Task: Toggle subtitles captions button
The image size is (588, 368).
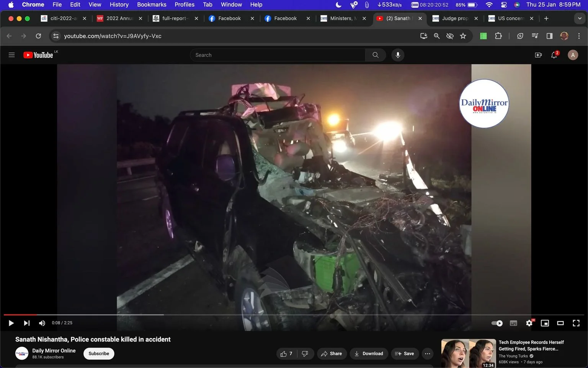Action: point(514,323)
